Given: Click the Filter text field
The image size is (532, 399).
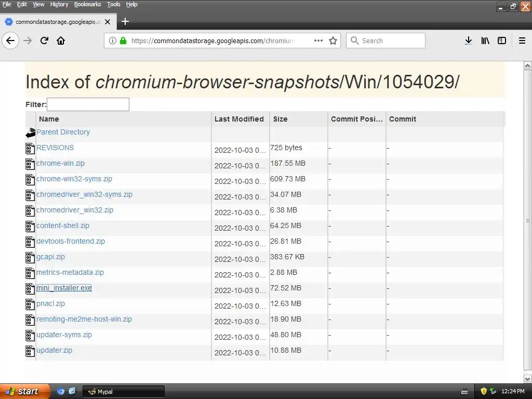Looking at the screenshot, I should 88,104.
